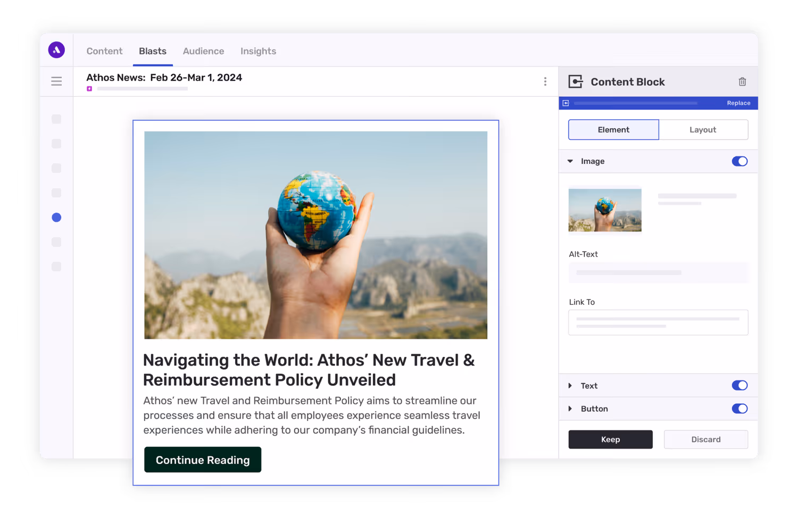Click the globe thumbnail in Image panel
Image resolution: width=798 pixels, height=532 pixels.
[605, 210]
